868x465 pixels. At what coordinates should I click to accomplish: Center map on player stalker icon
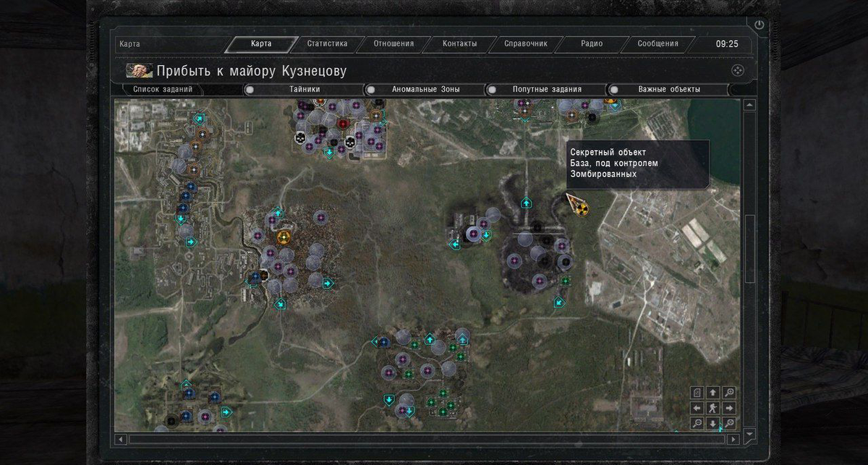713,408
